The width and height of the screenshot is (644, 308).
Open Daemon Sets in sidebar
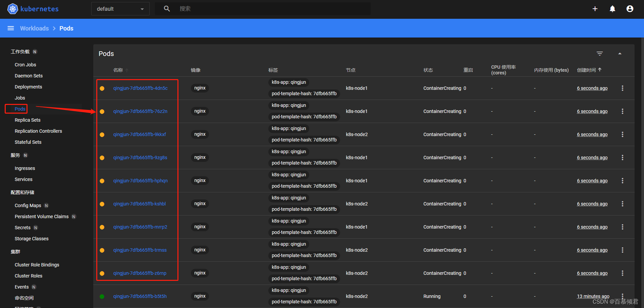click(29, 76)
